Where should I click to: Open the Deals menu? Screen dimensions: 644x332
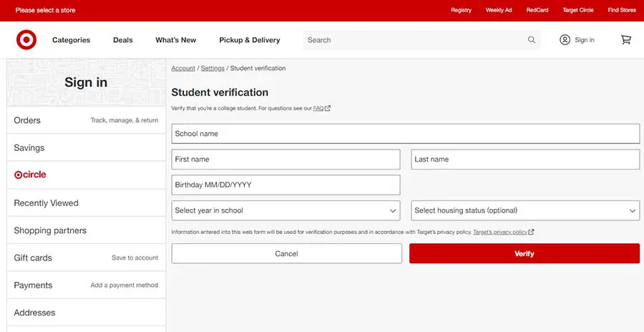[x=123, y=40]
